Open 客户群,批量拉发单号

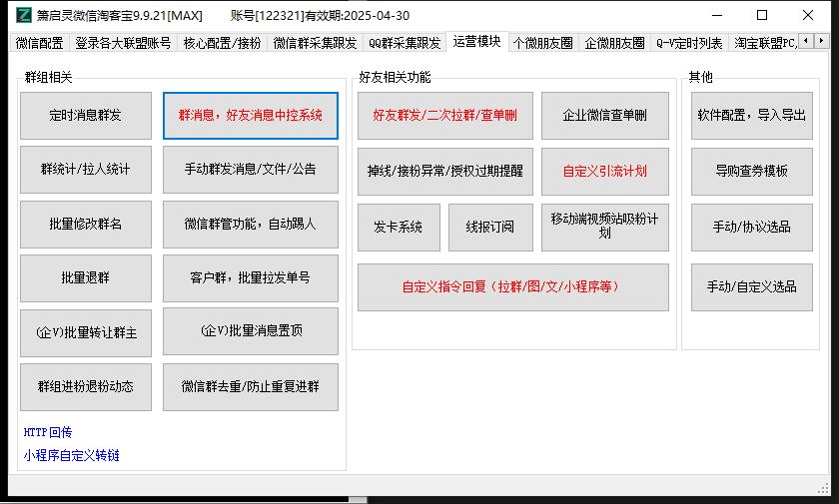click(251, 277)
